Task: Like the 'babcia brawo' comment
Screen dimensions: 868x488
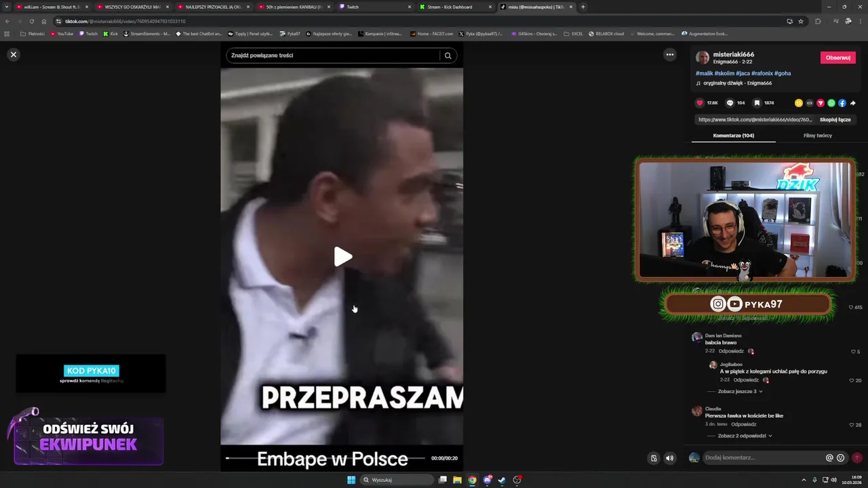Action: point(853,352)
